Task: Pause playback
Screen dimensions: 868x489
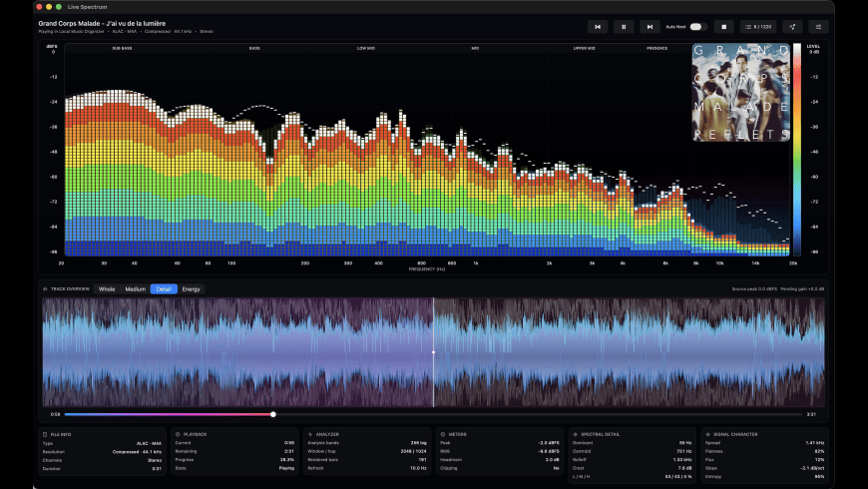Action: tap(624, 27)
